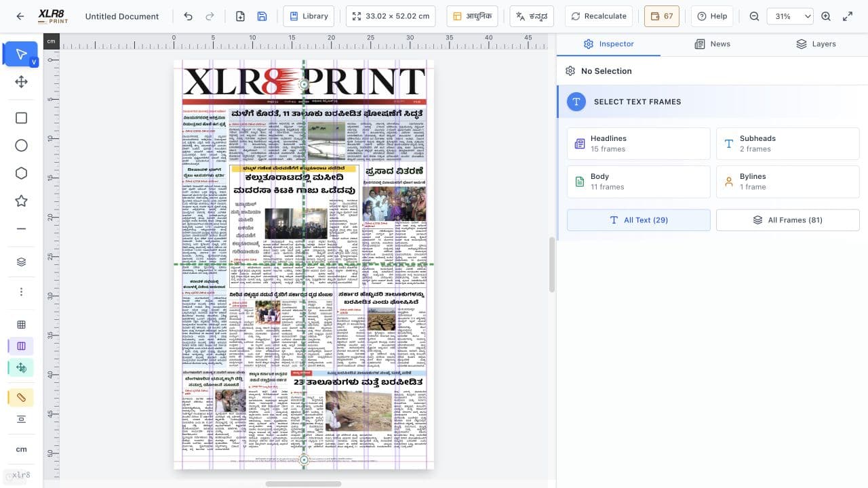
Task: Toggle the snap guides button
Action: tap(21, 368)
